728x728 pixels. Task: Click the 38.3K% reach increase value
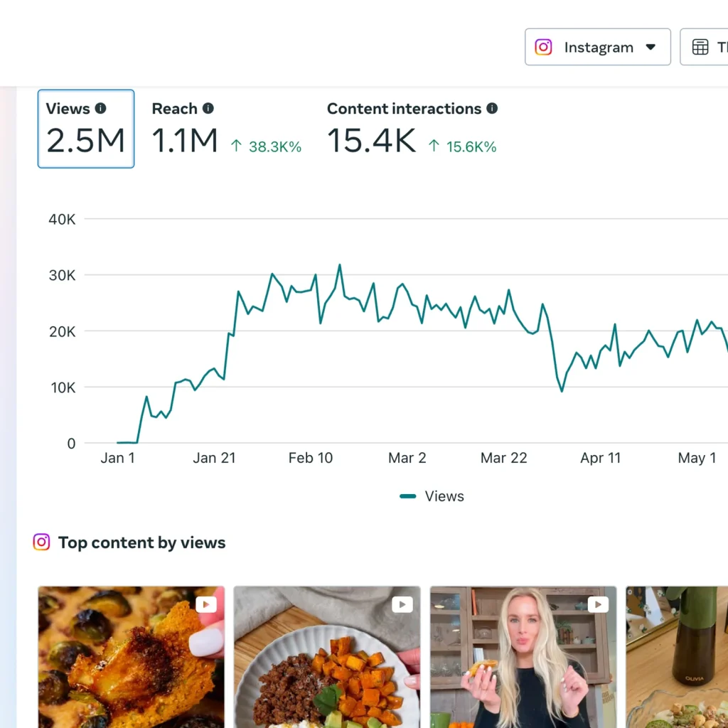point(275,146)
